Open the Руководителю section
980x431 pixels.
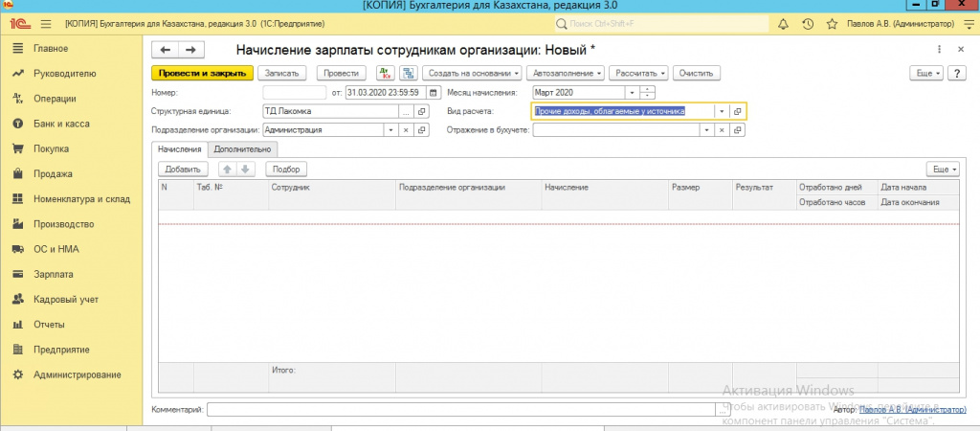[x=65, y=73]
